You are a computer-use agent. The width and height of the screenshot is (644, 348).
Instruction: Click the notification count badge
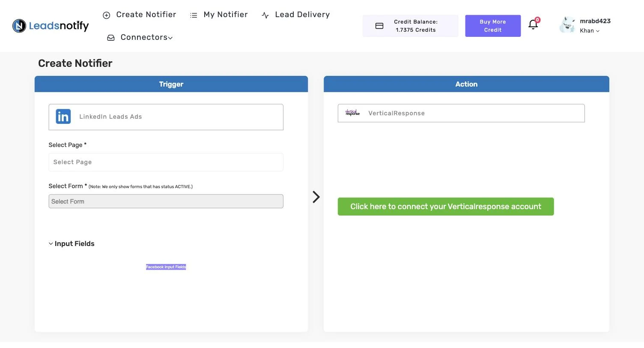[537, 20]
